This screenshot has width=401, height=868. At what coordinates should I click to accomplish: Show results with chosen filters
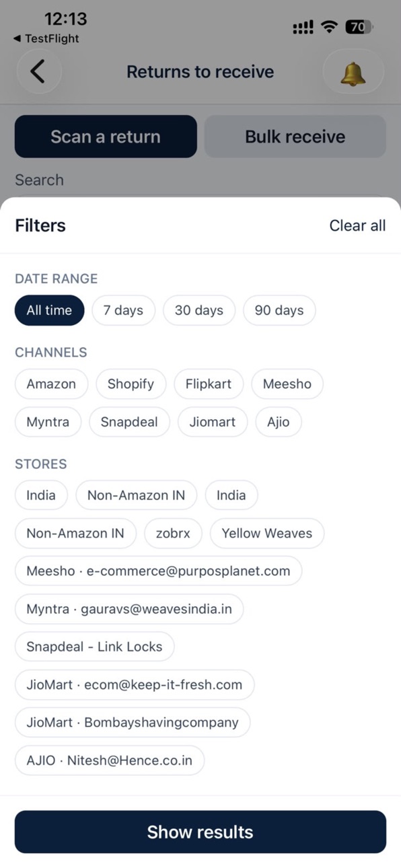(200, 832)
